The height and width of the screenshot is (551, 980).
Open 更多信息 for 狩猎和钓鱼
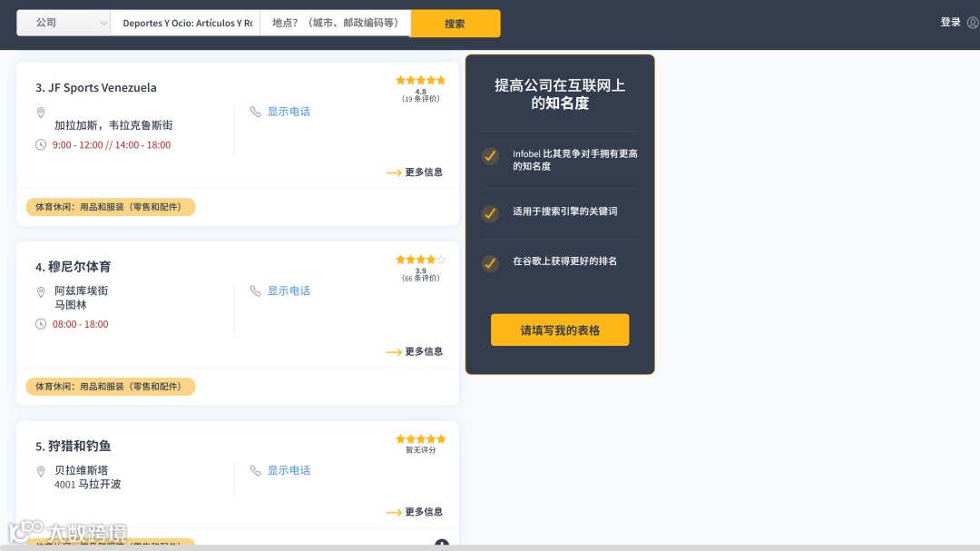[x=415, y=512]
